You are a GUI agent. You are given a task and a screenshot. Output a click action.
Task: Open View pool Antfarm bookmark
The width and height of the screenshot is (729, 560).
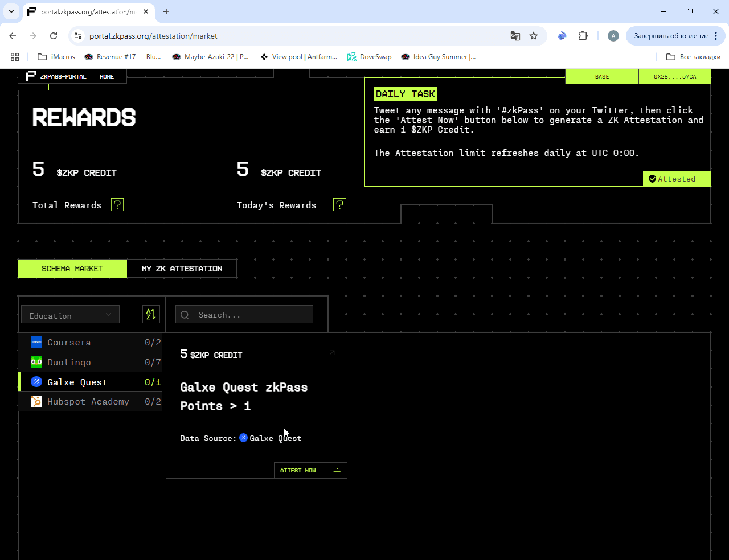click(298, 57)
